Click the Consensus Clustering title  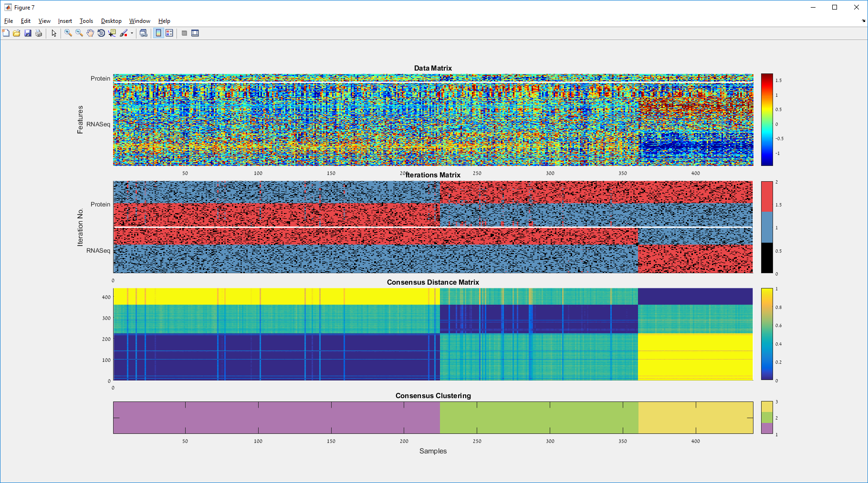coord(433,396)
